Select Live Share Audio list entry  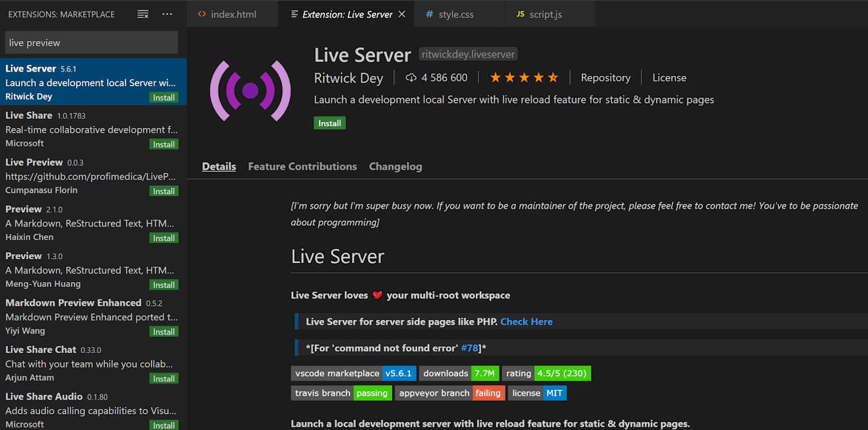93,408
